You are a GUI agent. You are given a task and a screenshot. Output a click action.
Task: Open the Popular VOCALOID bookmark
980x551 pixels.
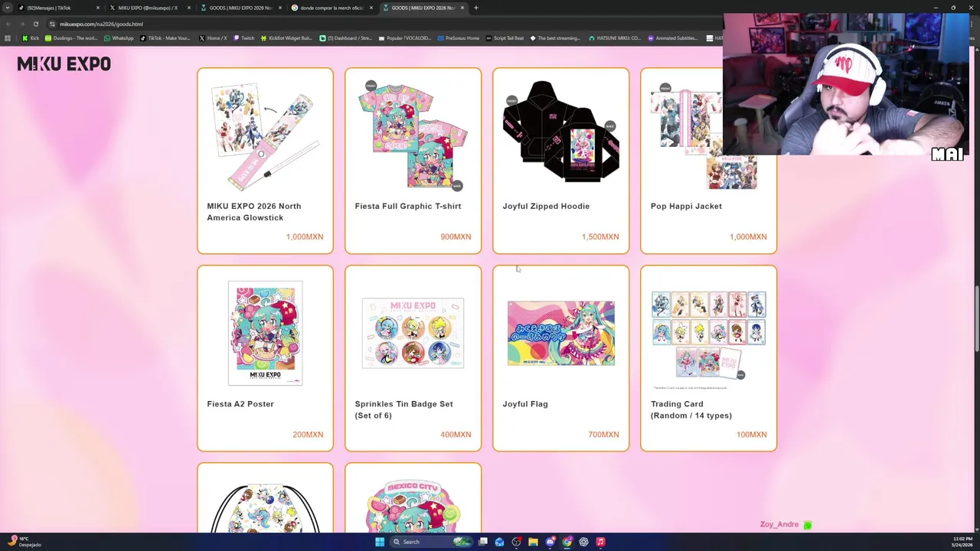(x=405, y=38)
